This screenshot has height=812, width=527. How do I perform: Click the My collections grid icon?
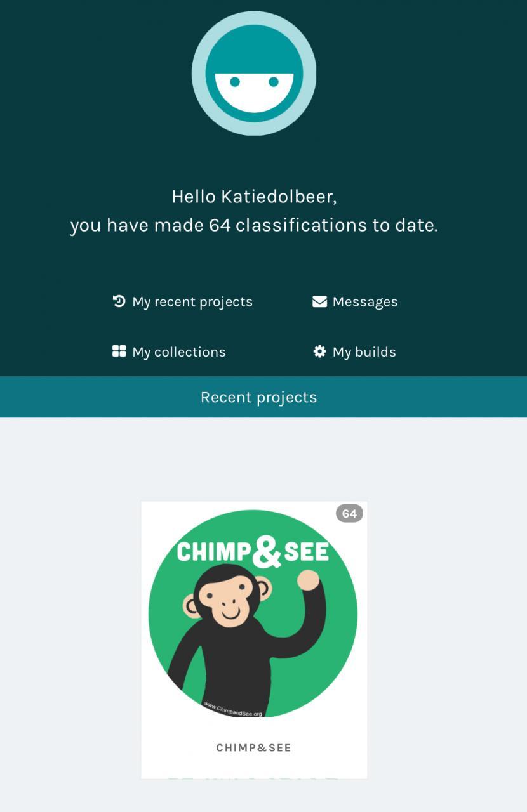(119, 351)
